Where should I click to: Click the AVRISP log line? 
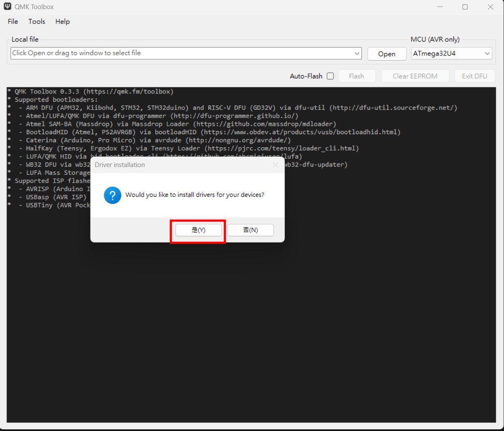pyautogui.click(x=49, y=189)
